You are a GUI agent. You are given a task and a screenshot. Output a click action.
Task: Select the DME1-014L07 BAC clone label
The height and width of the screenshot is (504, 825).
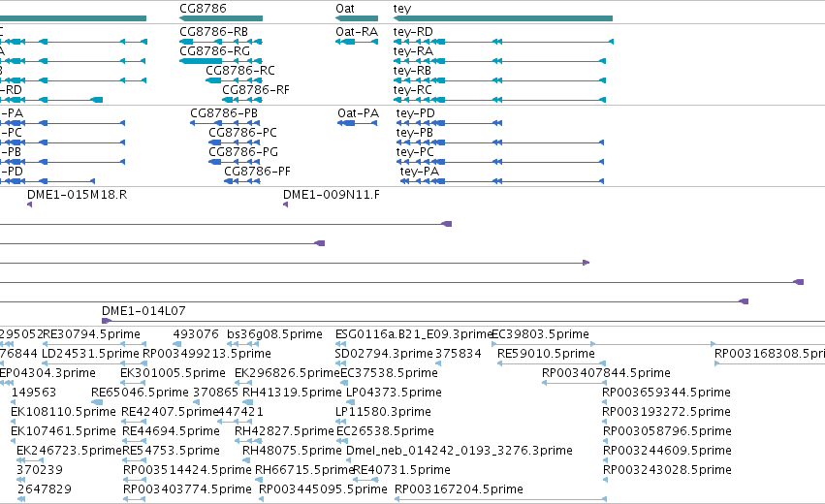[143, 311]
